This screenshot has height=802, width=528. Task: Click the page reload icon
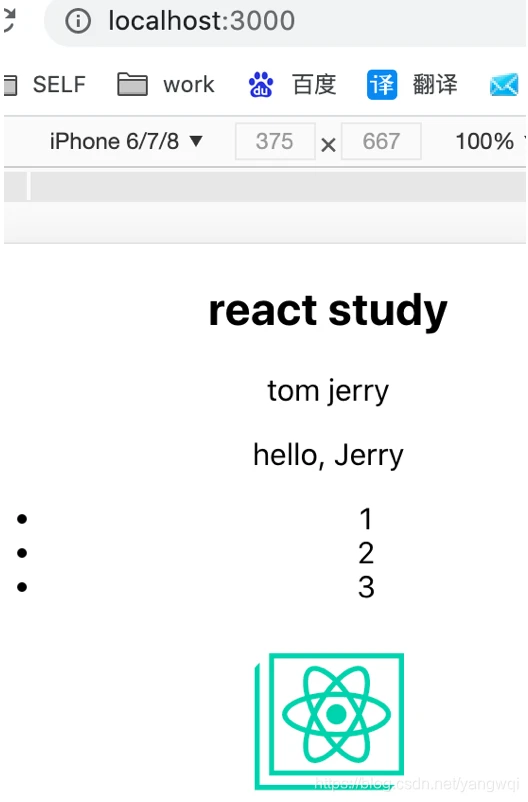point(9,20)
